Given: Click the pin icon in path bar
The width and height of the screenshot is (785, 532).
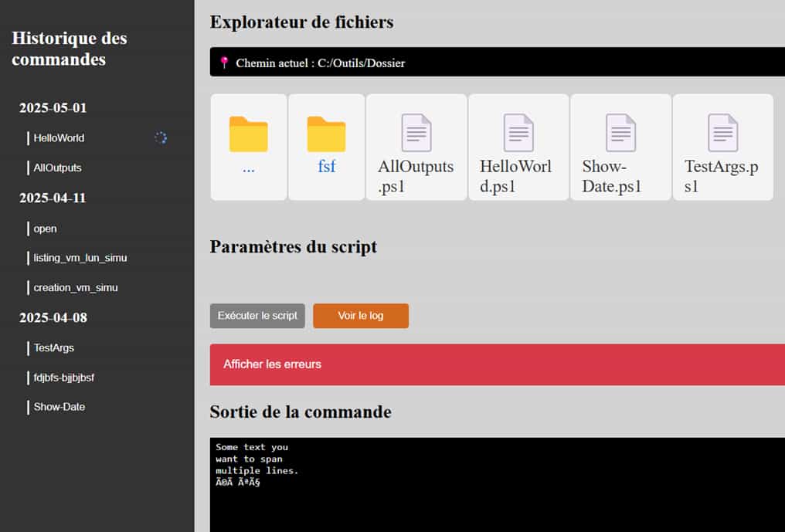Looking at the screenshot, I should pos(224,63).
